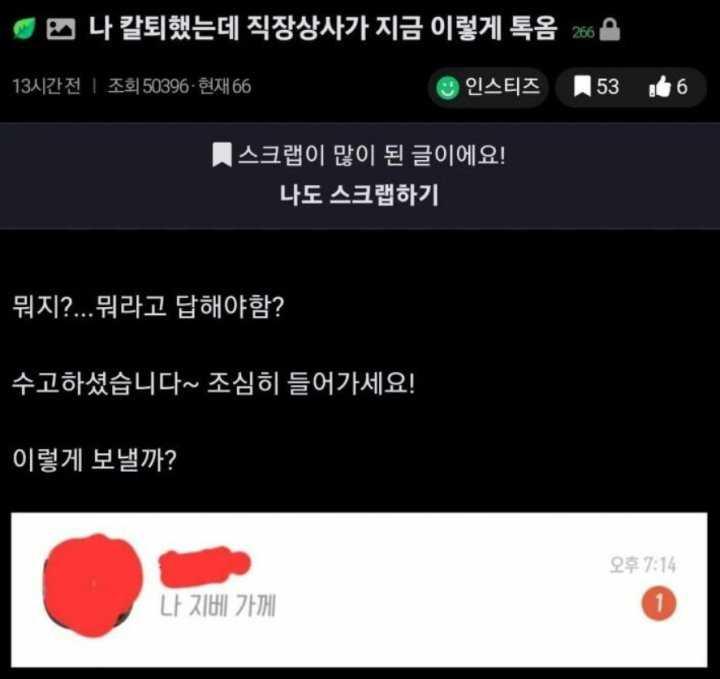This screenshot has width=720, height=679.
Task: Like the post with thumbs-up icon
Action: tap(660, 86)
